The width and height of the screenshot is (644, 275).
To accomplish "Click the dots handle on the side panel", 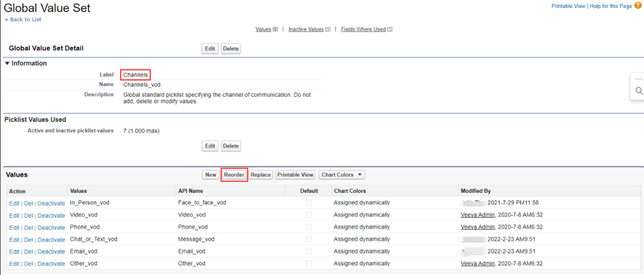I will [x=638, y=79].
